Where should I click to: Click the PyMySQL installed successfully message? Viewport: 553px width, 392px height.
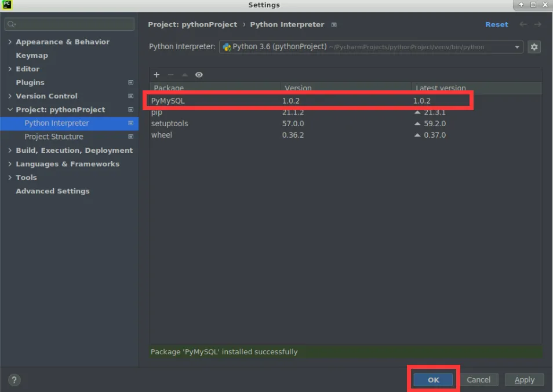[224, 352]
